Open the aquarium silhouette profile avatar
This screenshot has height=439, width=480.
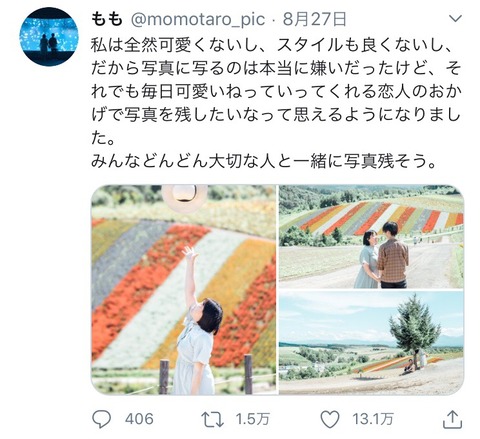pos(49,36)
